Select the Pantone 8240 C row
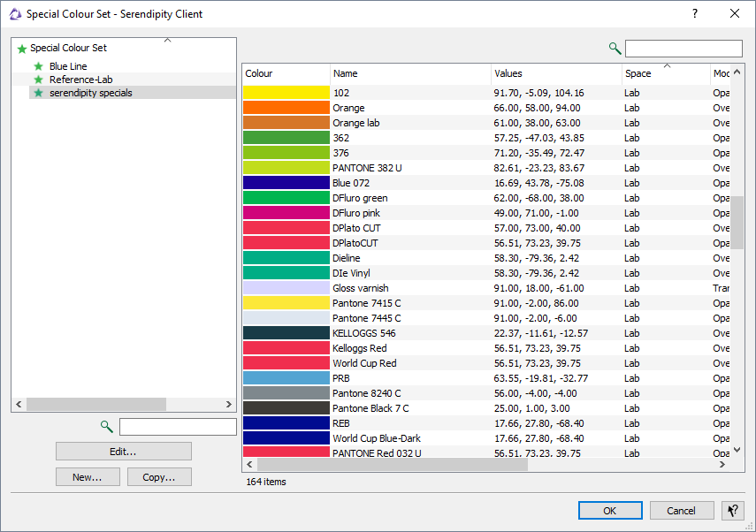Screen dimensions: 756x532 [486, 393]
